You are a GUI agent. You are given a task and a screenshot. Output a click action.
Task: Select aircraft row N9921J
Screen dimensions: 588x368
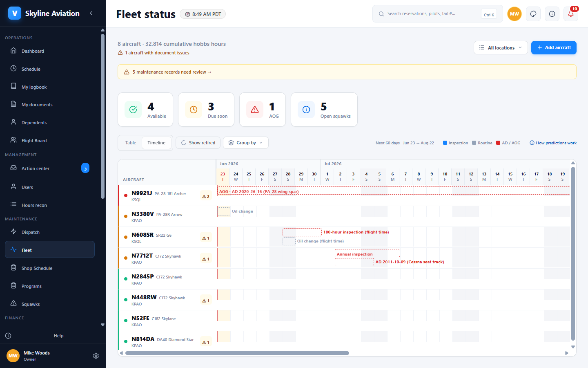click(x=167, y=196)
